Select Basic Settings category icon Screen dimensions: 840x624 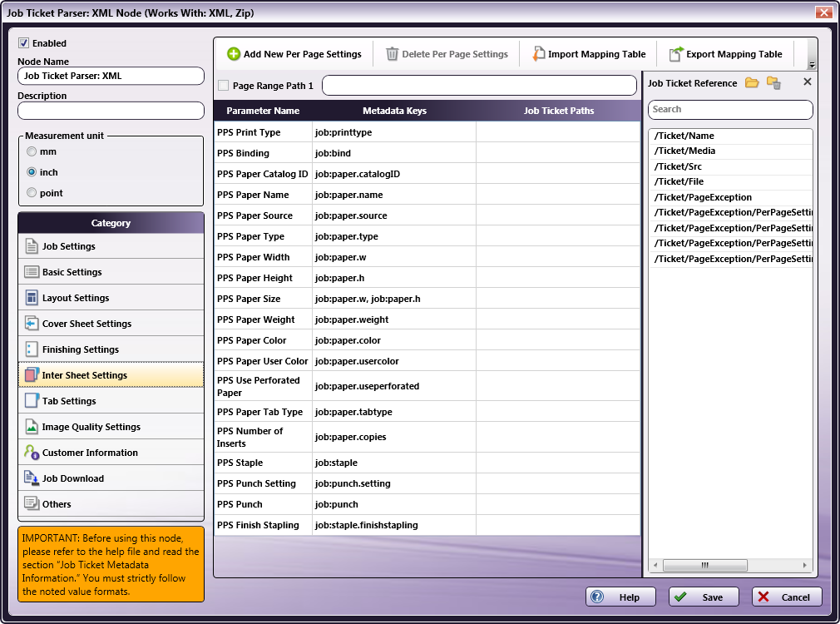click(32, 272)
